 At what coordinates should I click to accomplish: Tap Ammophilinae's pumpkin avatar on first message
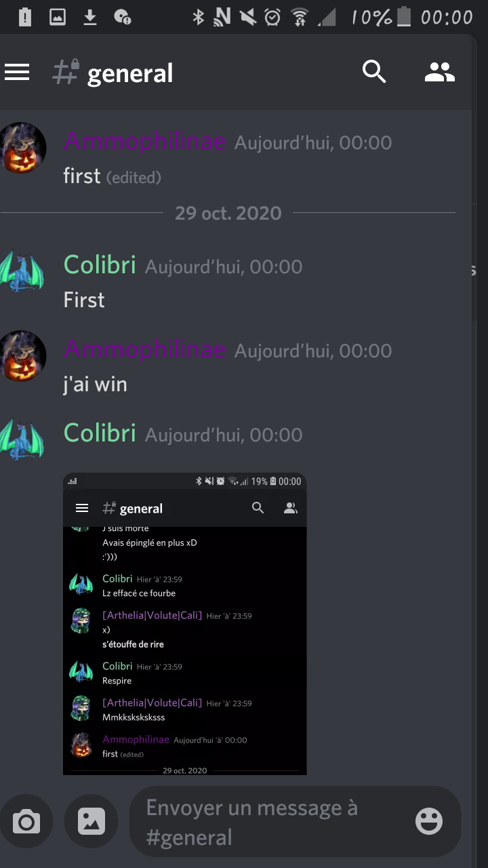[22, 149]
